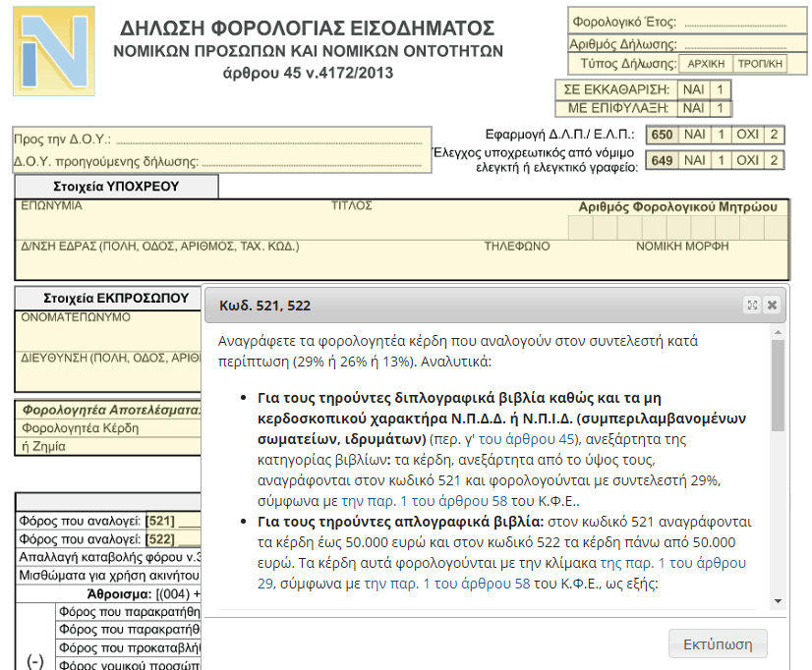Open article 58 link in double-entry books bullet
812x670 pixels.
(425, 501)
